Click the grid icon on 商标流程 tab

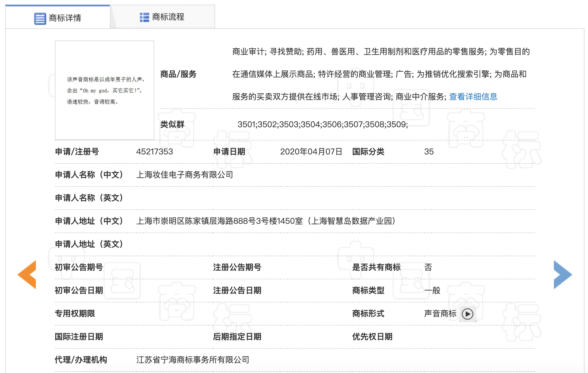point(144,17)
